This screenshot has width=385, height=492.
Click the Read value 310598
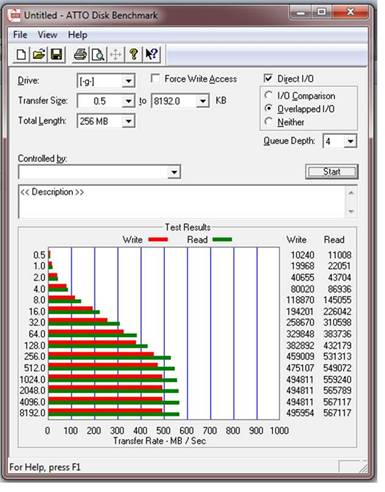pyautogui.click(x=337, y=322)
